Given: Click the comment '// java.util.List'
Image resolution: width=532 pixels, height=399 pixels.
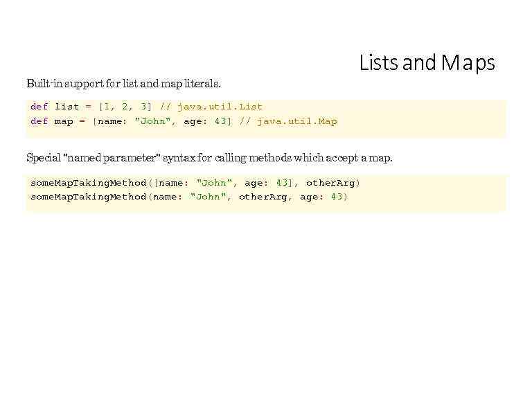Looking at the screenshot, I should [x=211, y=107].
